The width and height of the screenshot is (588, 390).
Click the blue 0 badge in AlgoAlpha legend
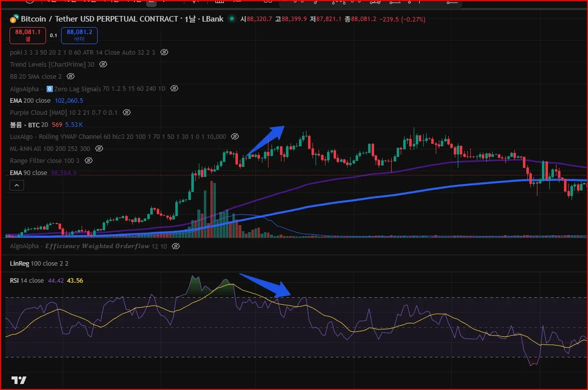50,89
